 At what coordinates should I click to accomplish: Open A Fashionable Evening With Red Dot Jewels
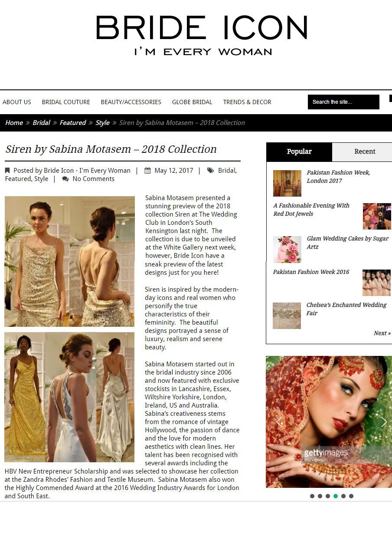point(311,210)
